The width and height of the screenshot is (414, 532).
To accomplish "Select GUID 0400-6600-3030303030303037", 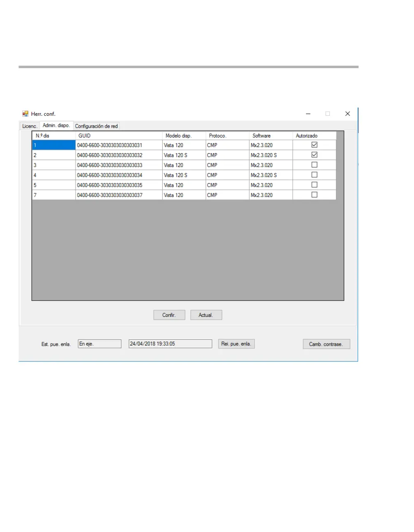I will [x=119, y=195].
